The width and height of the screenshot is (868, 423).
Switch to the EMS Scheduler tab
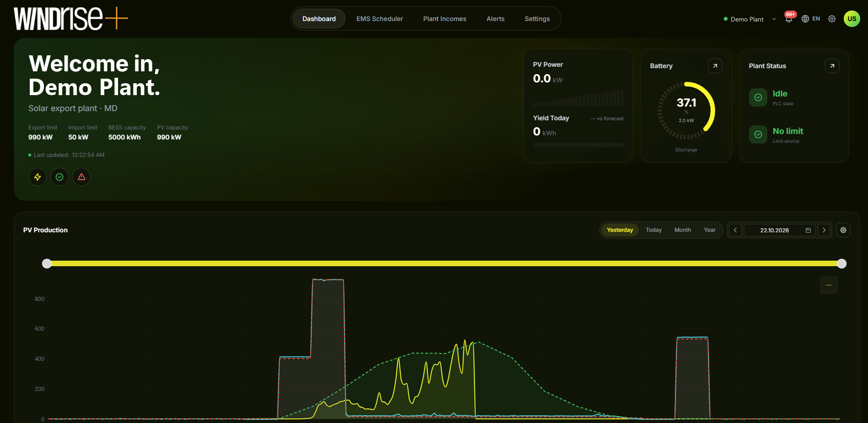click(x=380, y=19)
